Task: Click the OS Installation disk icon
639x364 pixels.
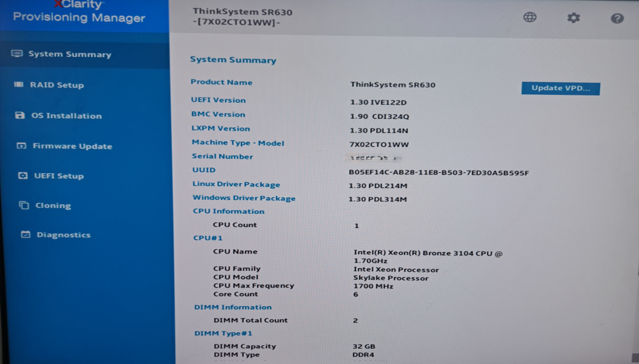Action: (20, 115)
